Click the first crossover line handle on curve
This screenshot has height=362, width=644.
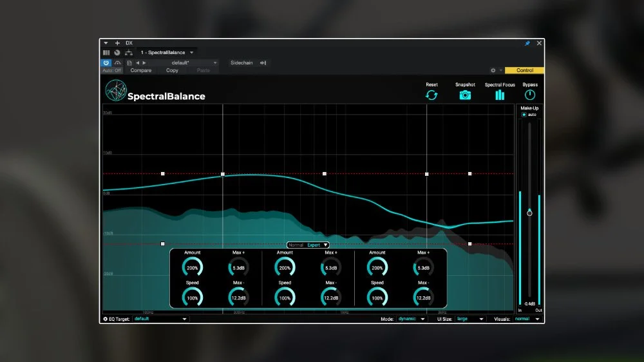(x=223, y=174)
